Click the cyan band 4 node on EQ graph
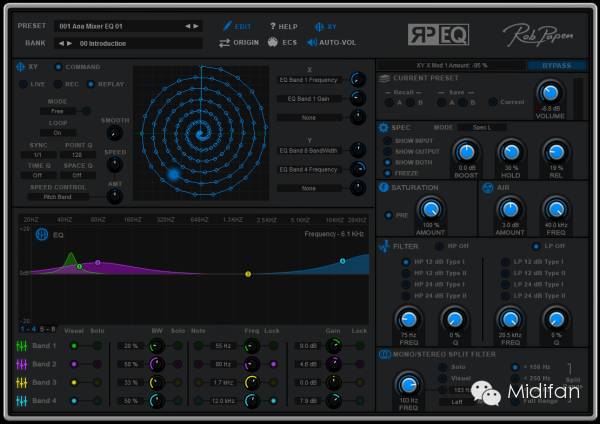Screen dimensions: 600x424 pyautogui.click(x=342, y=261)
